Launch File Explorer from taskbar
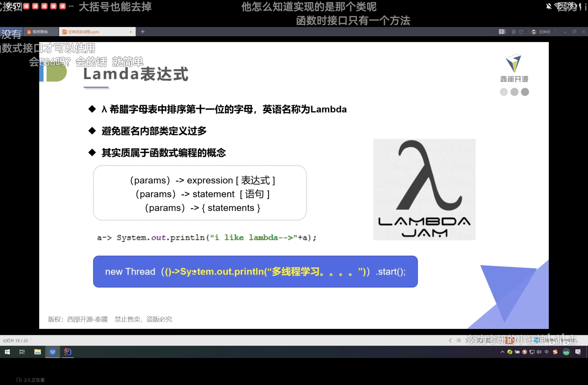Viewport: 588px width, 385px height. (x=37, y=352)
